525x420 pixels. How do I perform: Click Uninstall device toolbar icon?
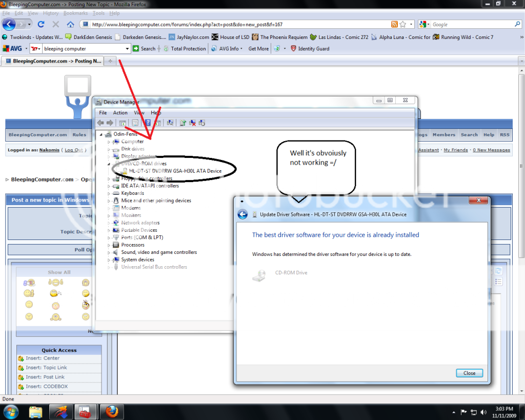tap(192, 123)
